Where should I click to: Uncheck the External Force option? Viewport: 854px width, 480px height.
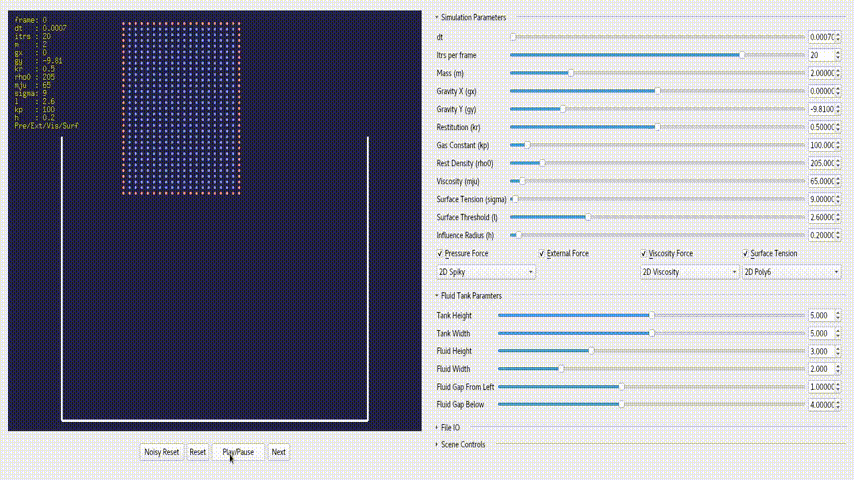[x=543, y=254]
